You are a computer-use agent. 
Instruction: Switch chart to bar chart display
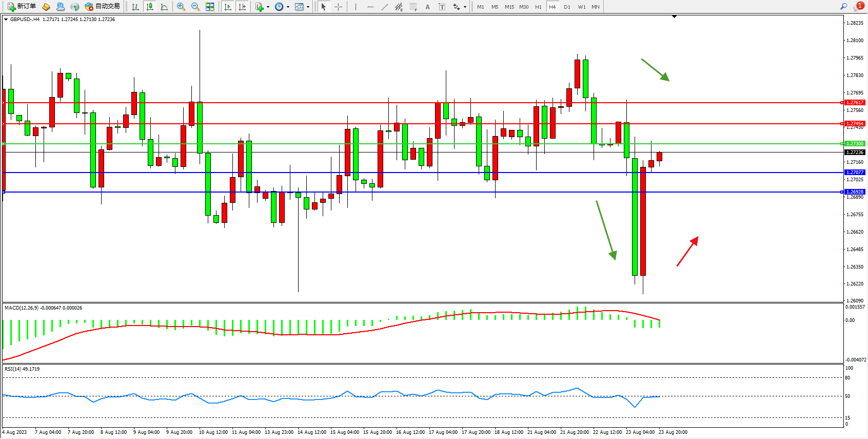[x=135, y=7]
